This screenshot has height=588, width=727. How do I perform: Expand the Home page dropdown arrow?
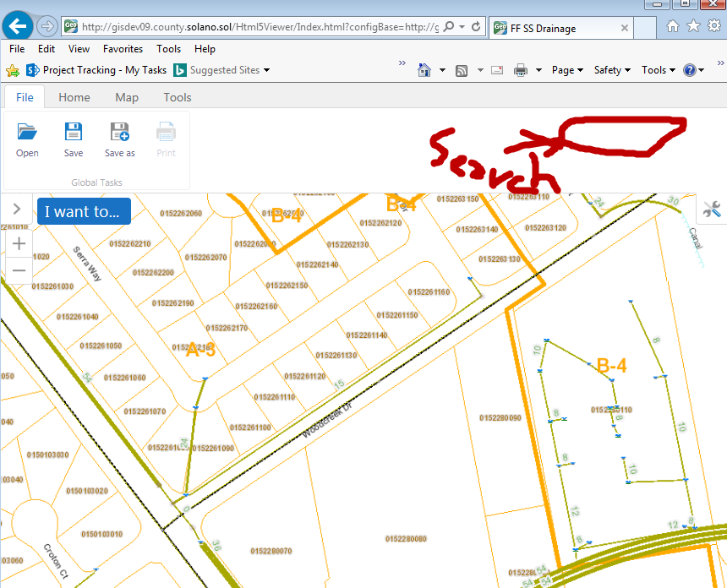tap(442, 70)
